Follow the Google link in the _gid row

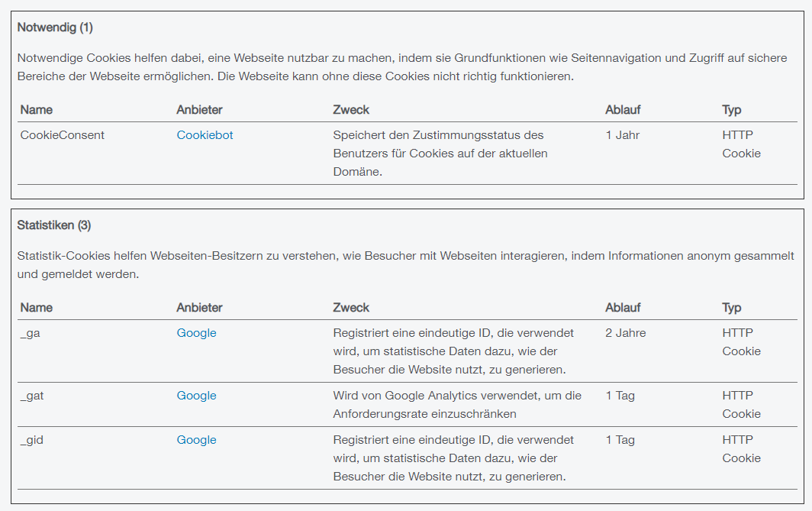[196, 440]
